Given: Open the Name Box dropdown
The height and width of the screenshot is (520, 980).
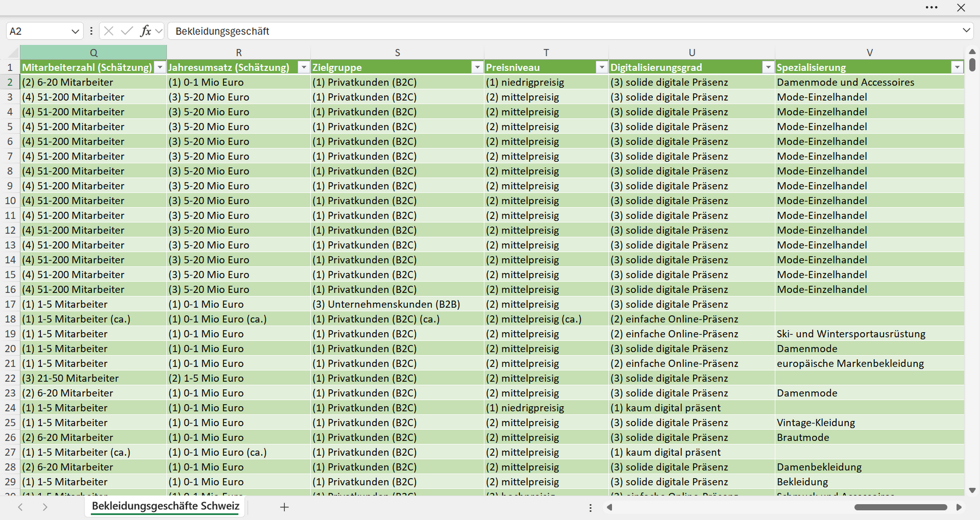Looking at the screenshot, I should coord(75,32).
